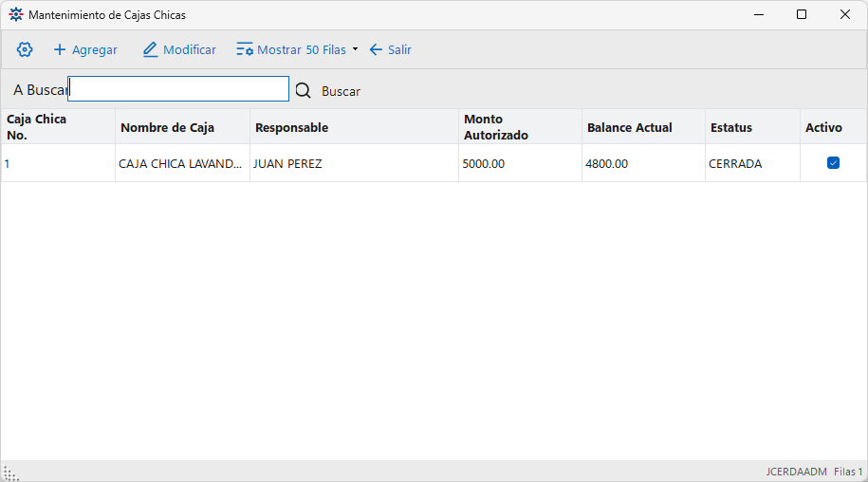Click Salir to exit the window

[390, 49]
